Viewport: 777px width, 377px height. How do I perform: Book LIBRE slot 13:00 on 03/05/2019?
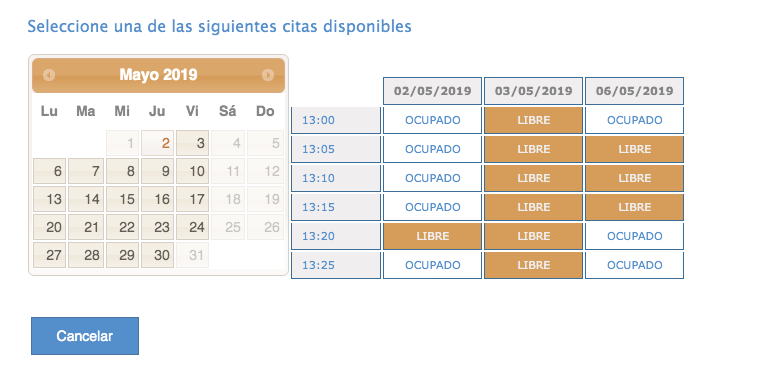(533, 120)
